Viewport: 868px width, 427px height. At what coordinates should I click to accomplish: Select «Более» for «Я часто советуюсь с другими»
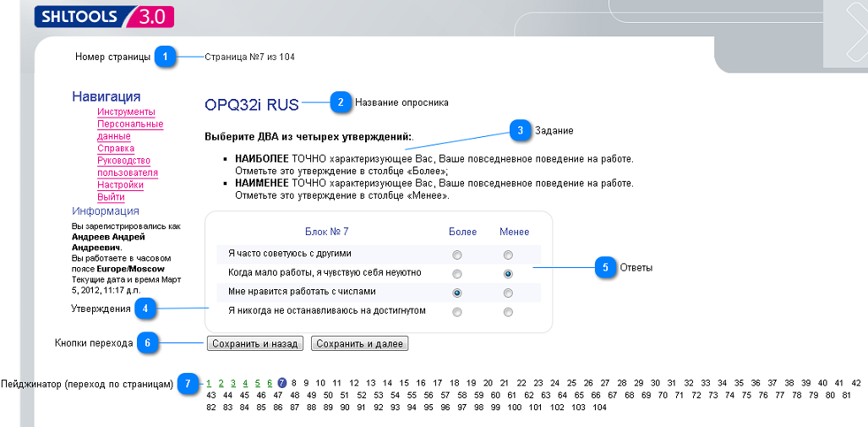click(457, 255)
